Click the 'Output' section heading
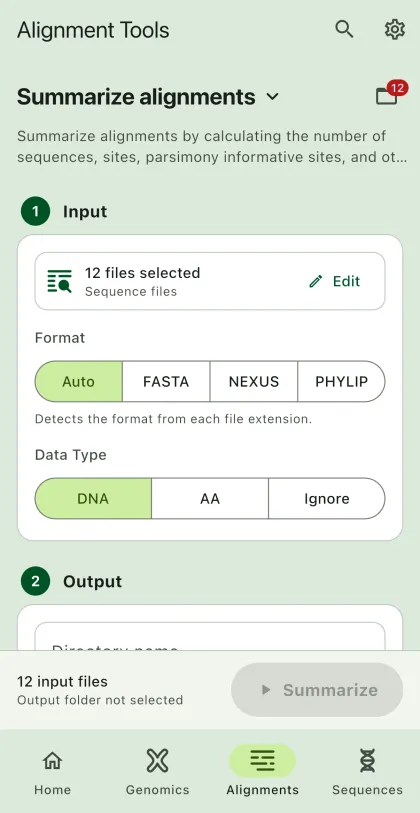 click(93, 581)
